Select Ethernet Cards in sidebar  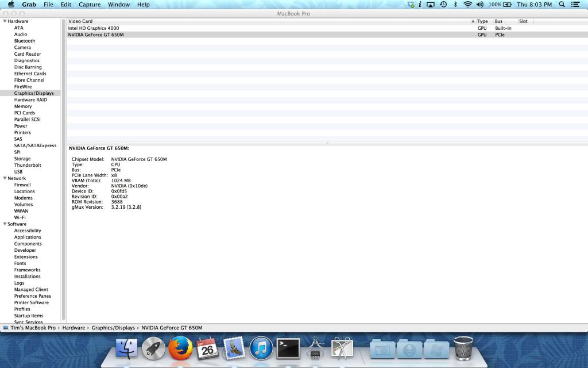pyautogui.click(x=30, y=74)
